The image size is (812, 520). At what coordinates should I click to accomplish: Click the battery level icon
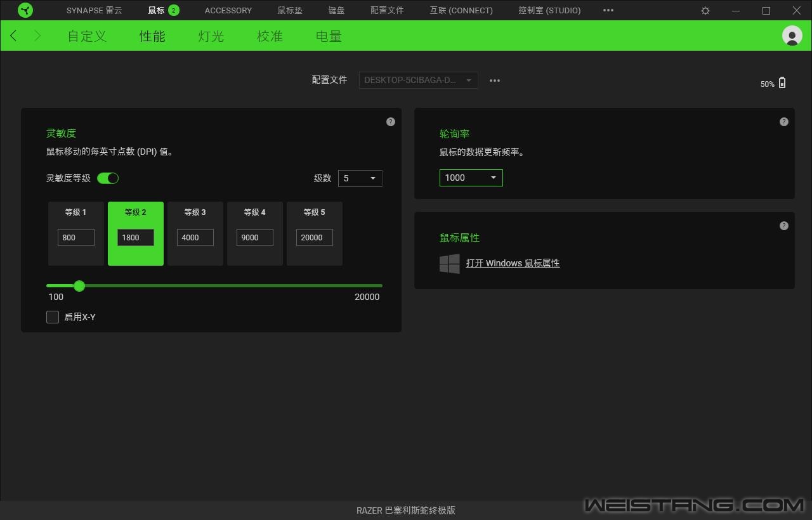click(x=782, y=82)
